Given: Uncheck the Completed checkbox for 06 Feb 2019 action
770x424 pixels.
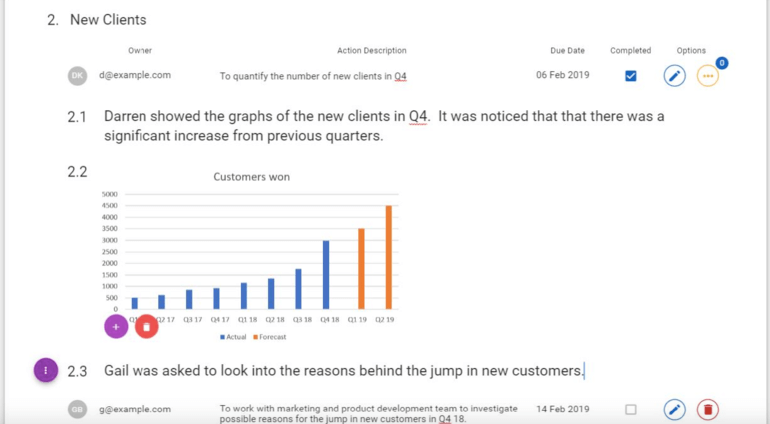Looking at the screenshot, I should [631, 76].
